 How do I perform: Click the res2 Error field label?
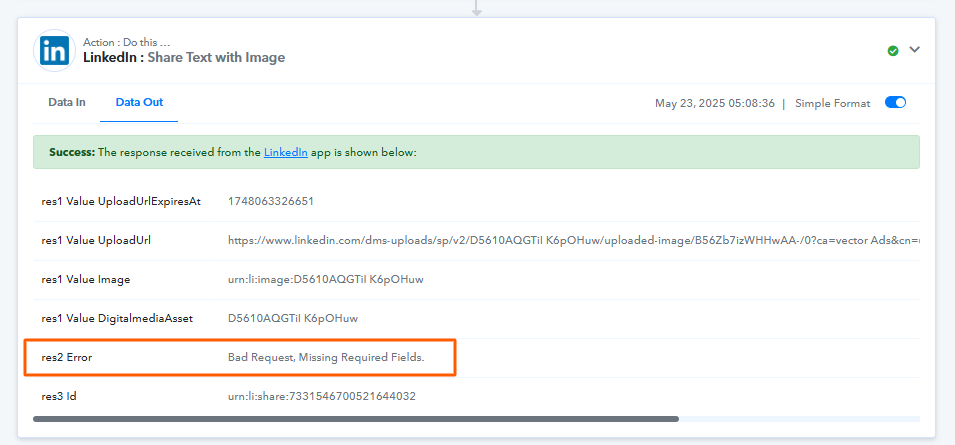tap(67, 357)
